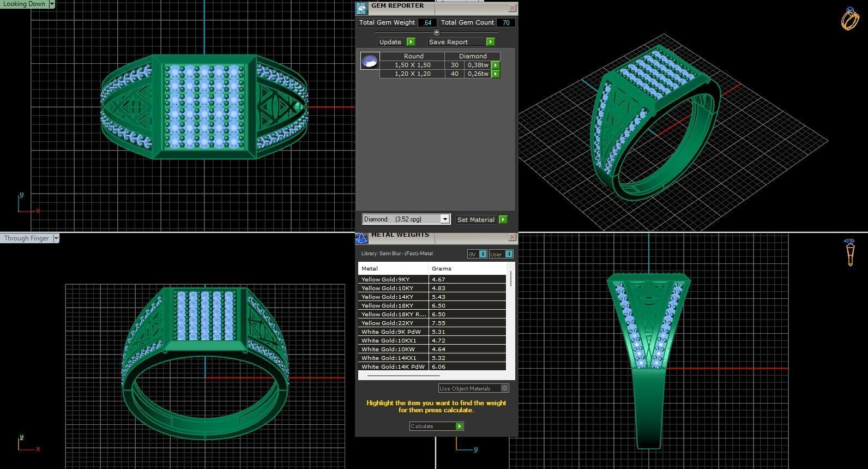Select the Yellow Gold:10KY row

coord(432,288)
